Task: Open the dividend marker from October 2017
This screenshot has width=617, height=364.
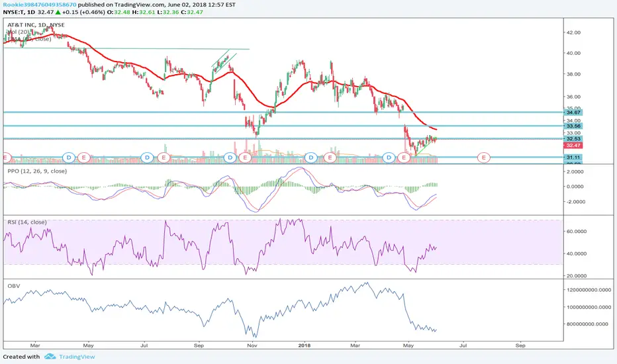Action: pyautogui.click(x=230, y=158)
